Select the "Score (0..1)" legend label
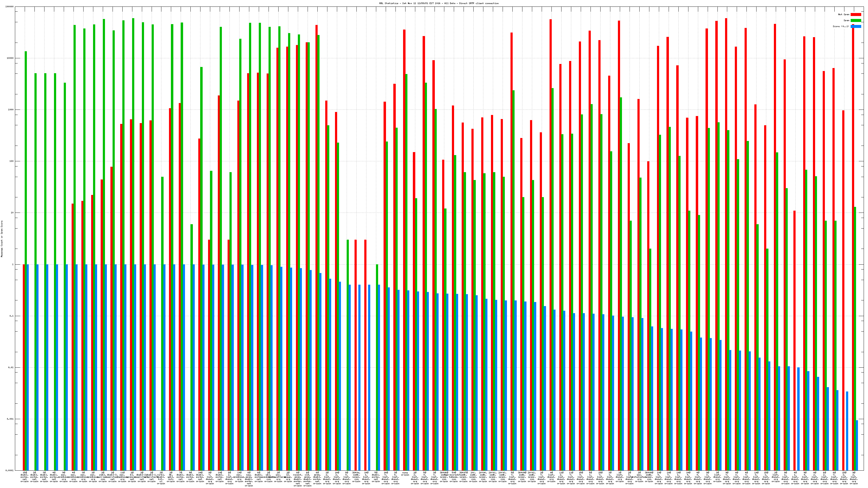Viewport: 868px width, 488px height. click(841, 26)
